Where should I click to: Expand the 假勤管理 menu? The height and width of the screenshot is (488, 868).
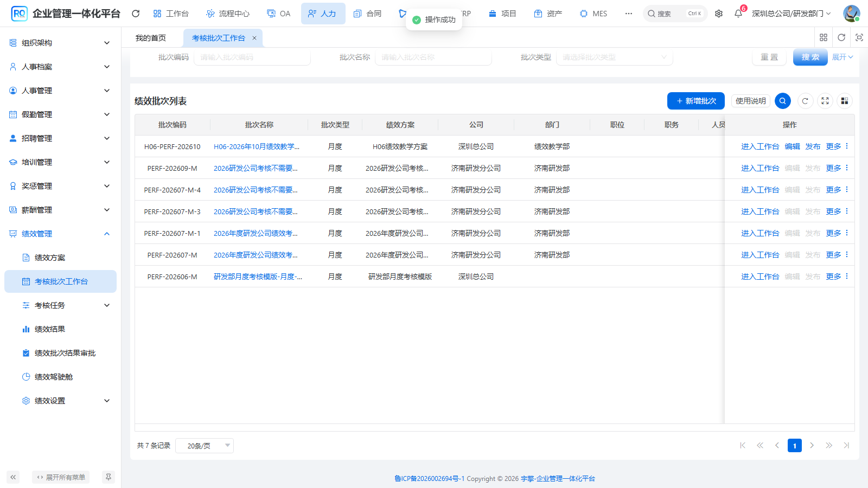click(60, 114)
